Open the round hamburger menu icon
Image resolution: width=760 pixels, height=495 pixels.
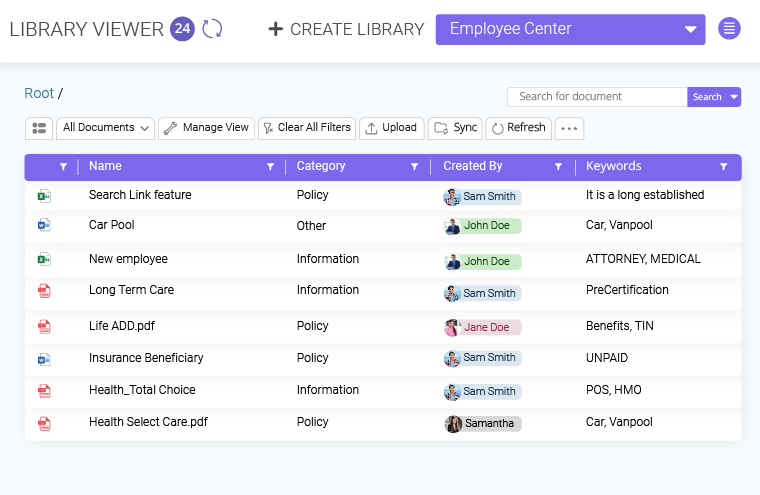729,29
